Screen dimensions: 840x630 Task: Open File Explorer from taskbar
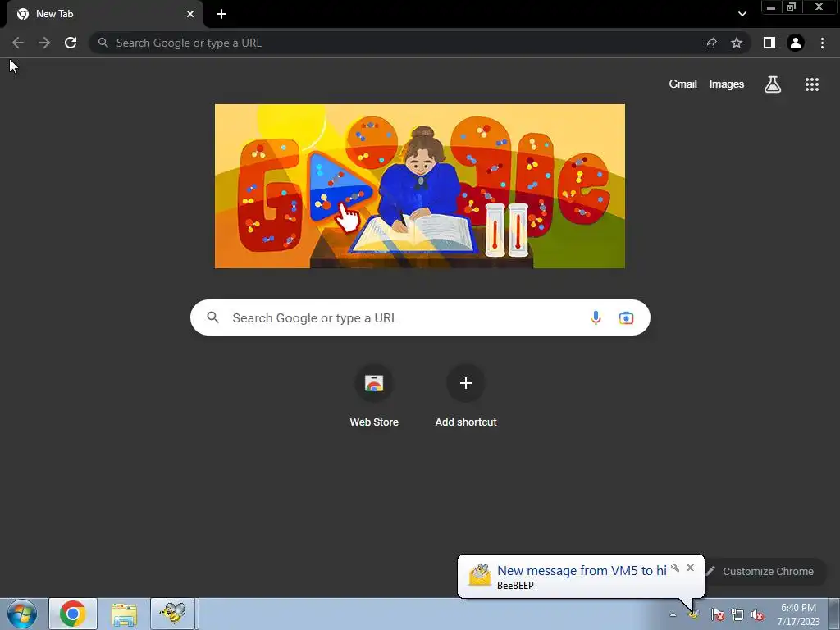(124, 614)
